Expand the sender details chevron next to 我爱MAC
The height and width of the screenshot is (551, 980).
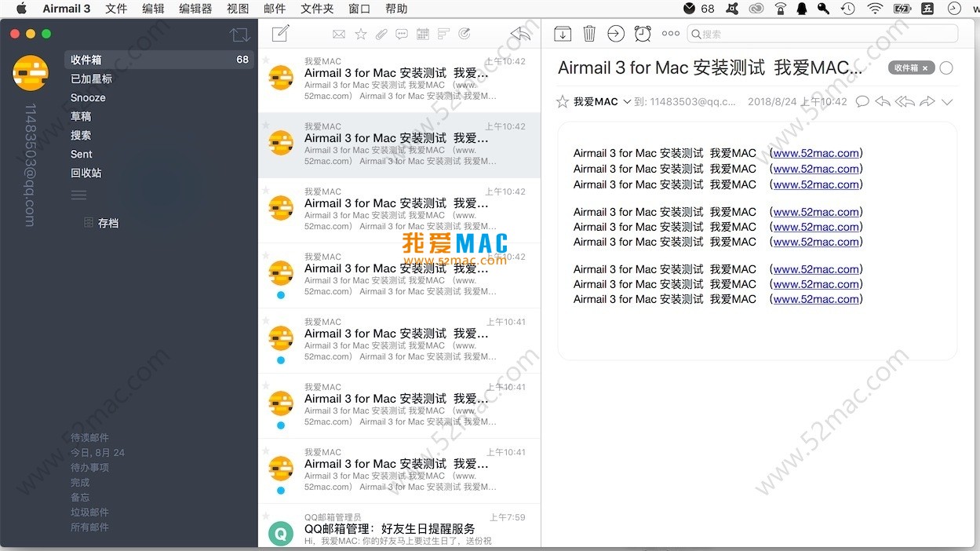coord(627,101)
